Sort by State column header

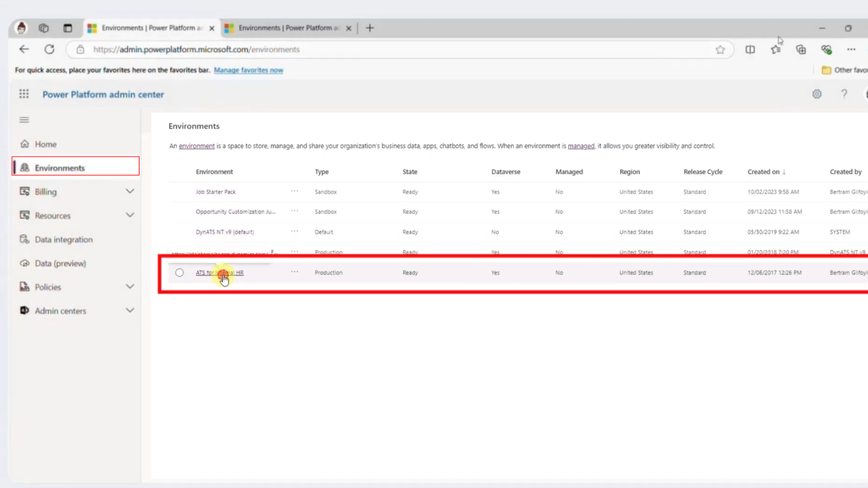coord(410,172)
